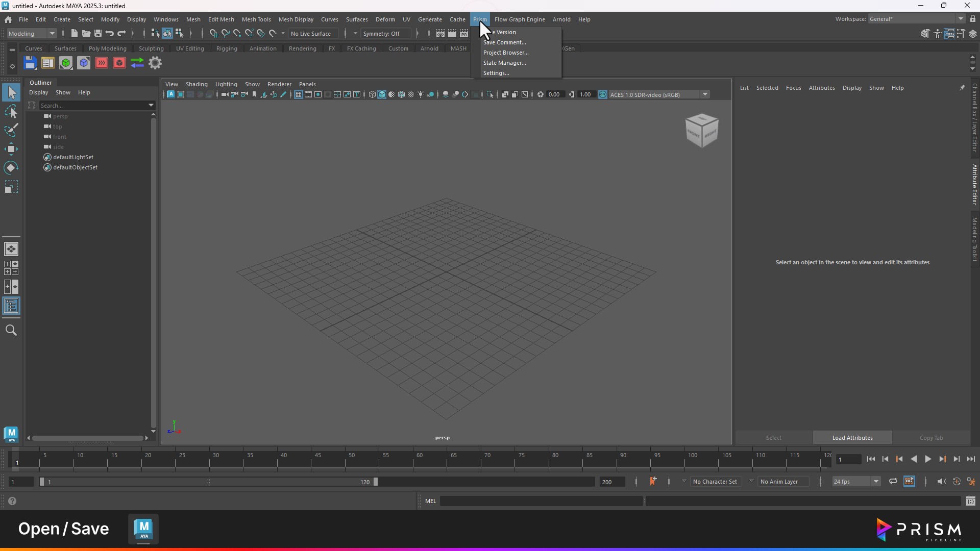Click the Prism save version shelf icon
Viewport: 980px width, 551px height.
tap(30, 63)
